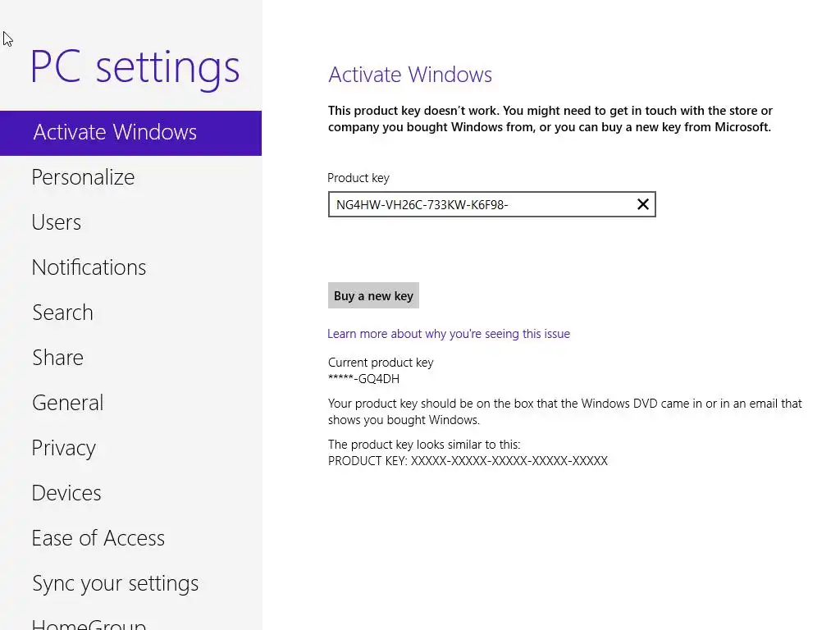Open Privacy settings
Viewport: 840px width, 630px height.
coord(64,448)
